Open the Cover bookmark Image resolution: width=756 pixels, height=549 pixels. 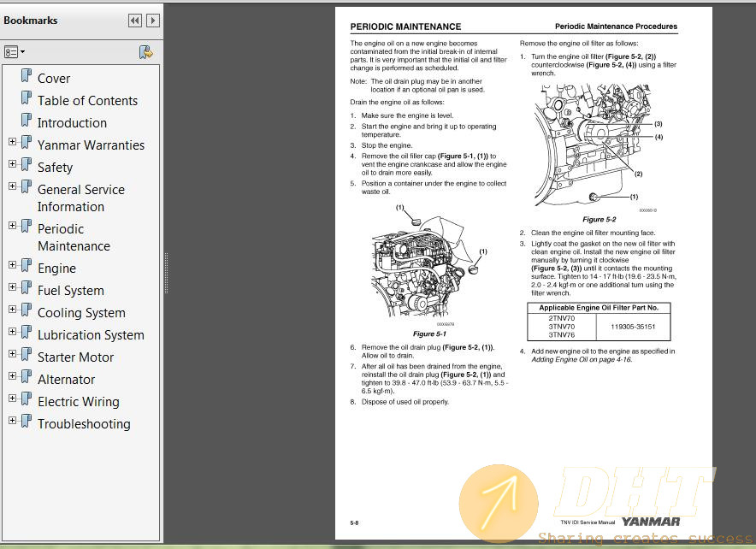[x=54, y=79]
